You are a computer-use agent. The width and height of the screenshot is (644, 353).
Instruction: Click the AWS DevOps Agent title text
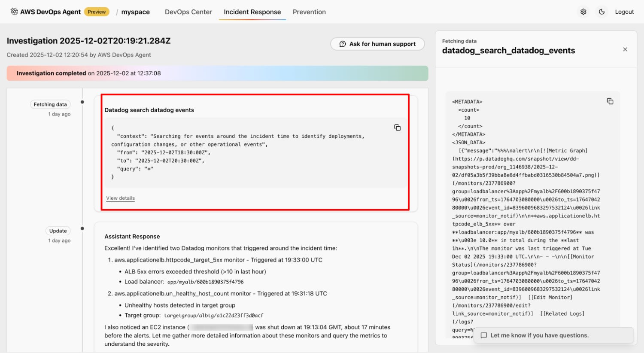point(50,12)
